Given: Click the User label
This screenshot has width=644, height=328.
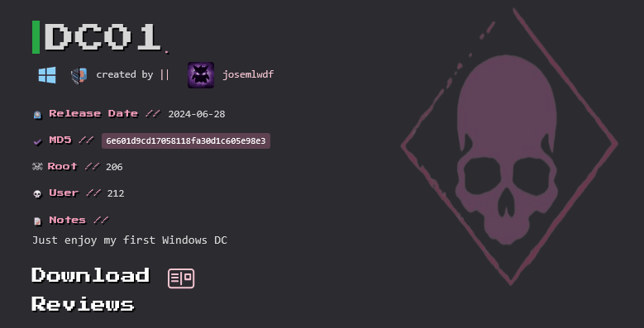Looking at the screenshot, I should pos(64,193).
